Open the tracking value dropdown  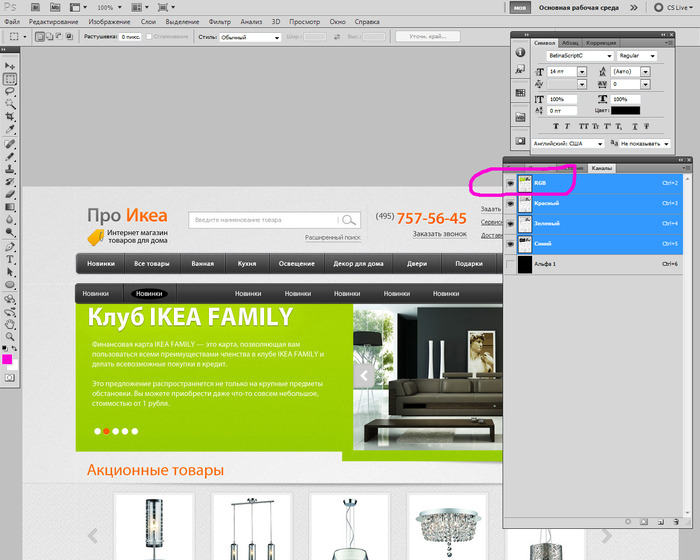[x=646, y=84]
